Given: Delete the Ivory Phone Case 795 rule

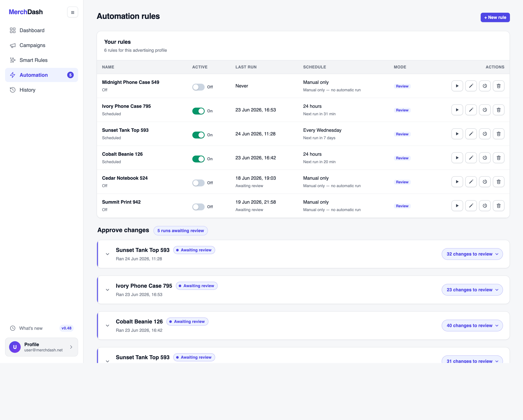Looking at the screenshot, I should point(498,110).
